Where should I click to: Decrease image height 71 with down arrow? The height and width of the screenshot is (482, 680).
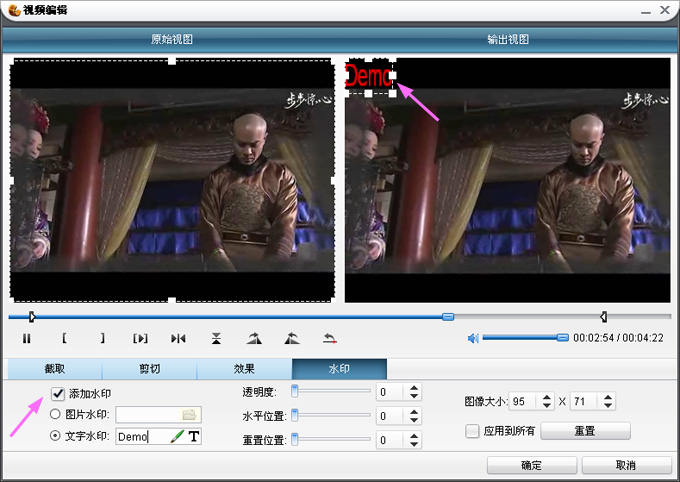(x=608, y=405)
